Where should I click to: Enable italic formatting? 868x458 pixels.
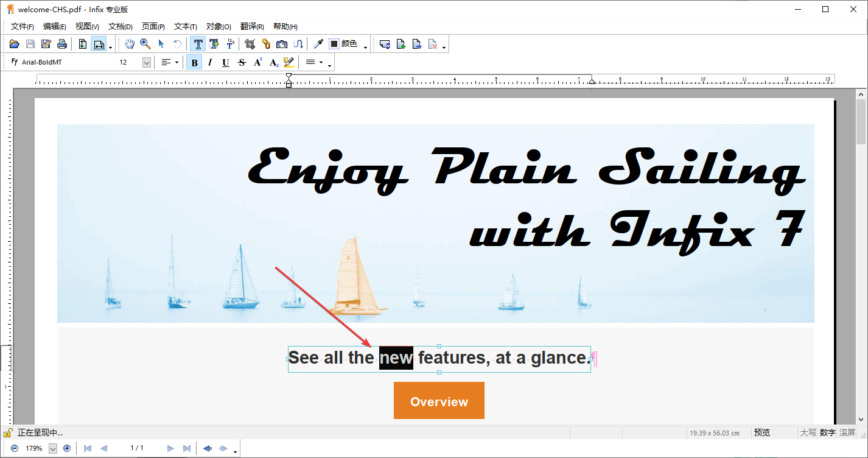click(209, 62)
